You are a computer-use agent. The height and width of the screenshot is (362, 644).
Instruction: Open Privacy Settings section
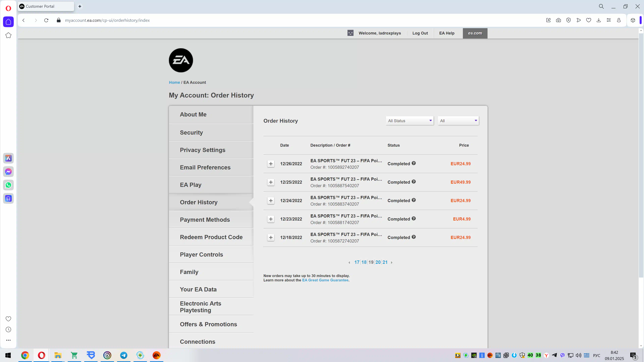click(211, 150)
